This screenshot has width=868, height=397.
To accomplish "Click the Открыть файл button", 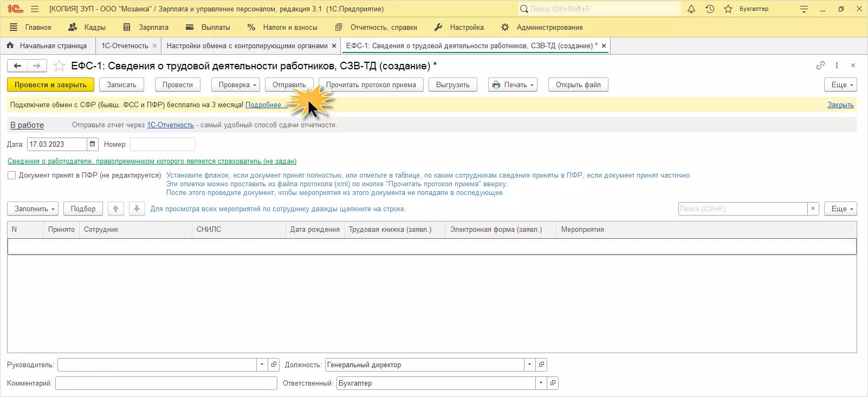I will [x=578, y=85].
